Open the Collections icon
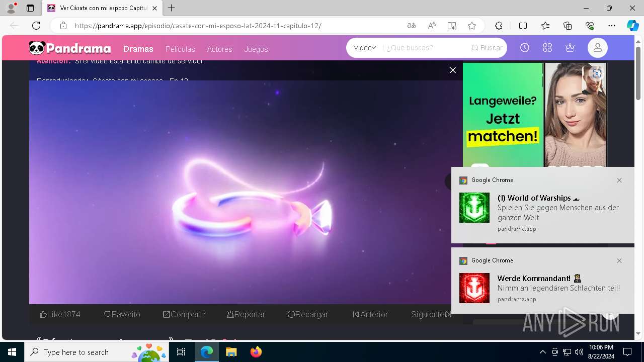This screenshot has height=362, width=644. click(x=568, y=26)
